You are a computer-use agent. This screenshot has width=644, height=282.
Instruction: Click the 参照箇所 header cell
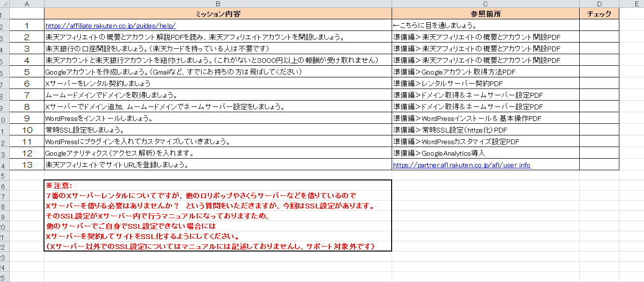click(x=485, y=14)
